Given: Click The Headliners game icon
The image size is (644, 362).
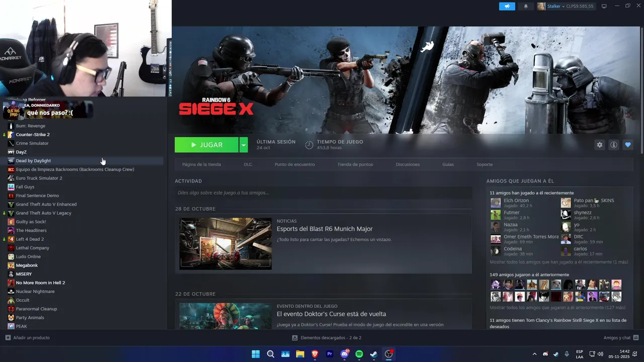Looking at the screenshot, I should (11, 230).
